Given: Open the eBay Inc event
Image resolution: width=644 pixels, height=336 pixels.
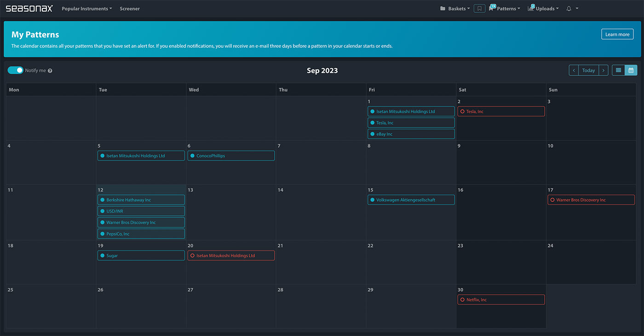Looking at the screenshot, I should pyautogui.click(x=411, y=134).
